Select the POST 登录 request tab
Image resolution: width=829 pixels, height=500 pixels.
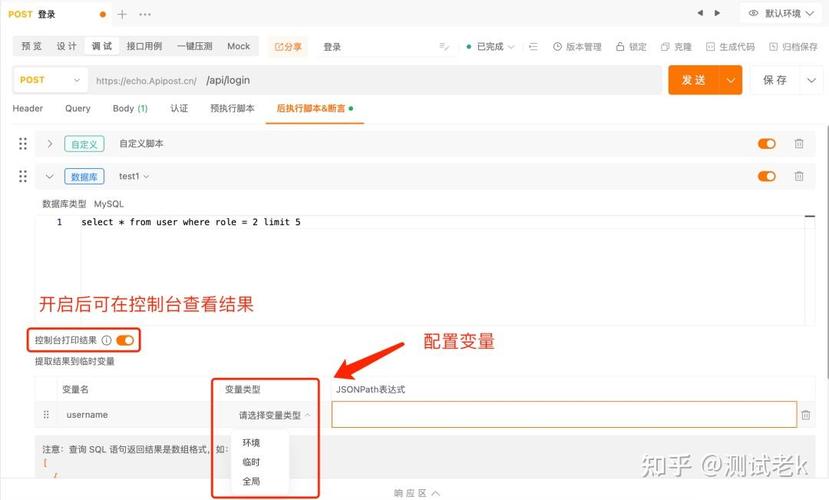56,14
